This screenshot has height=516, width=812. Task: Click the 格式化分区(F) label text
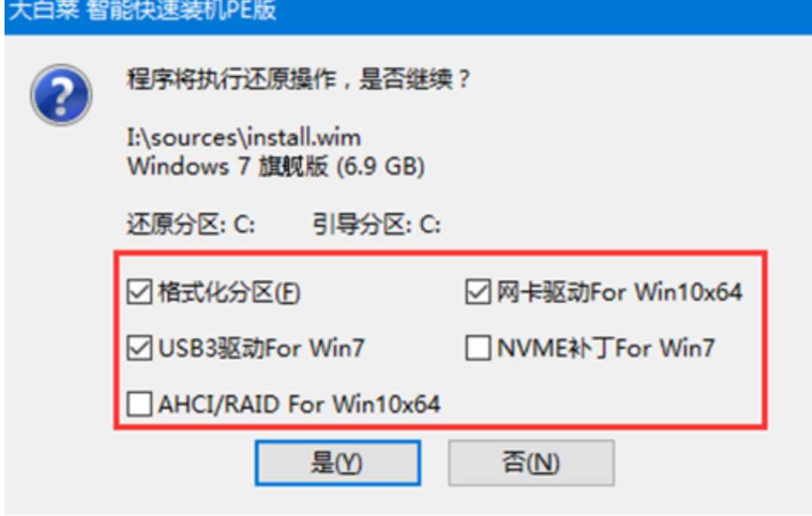click(x=229, y=293)
